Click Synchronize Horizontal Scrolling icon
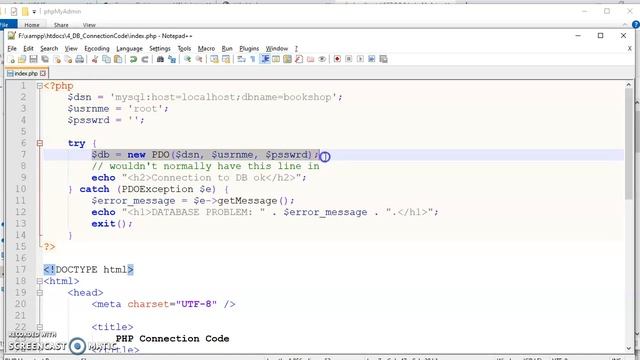The width and height of the screenshot is (640, 360). click(226, 59)
